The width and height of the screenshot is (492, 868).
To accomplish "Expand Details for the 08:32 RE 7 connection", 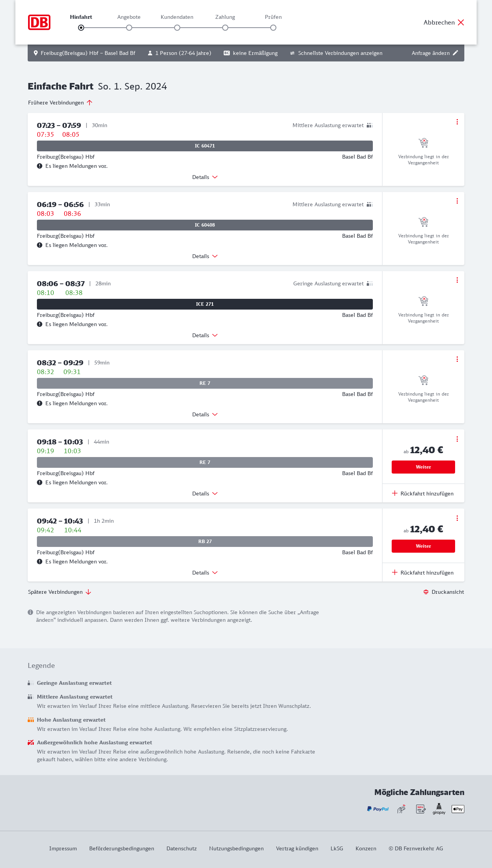I will 205,414.
